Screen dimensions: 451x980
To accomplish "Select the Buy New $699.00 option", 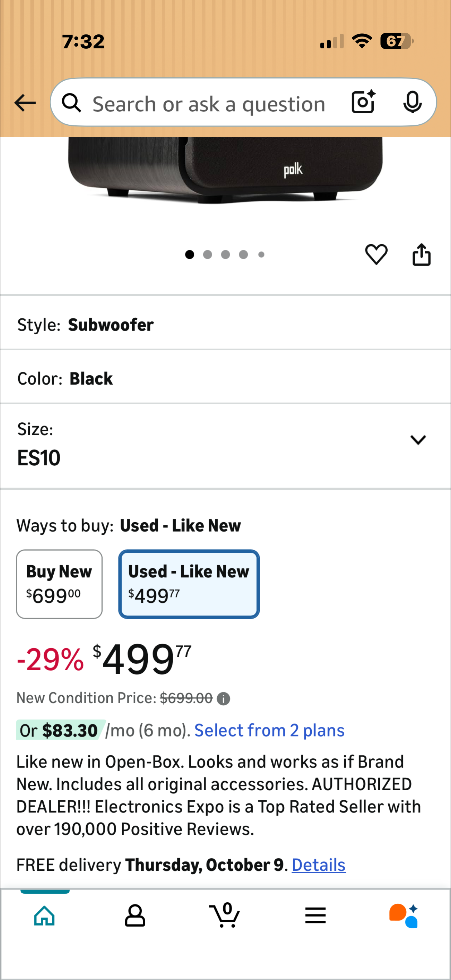I will (x=59, y=583).
